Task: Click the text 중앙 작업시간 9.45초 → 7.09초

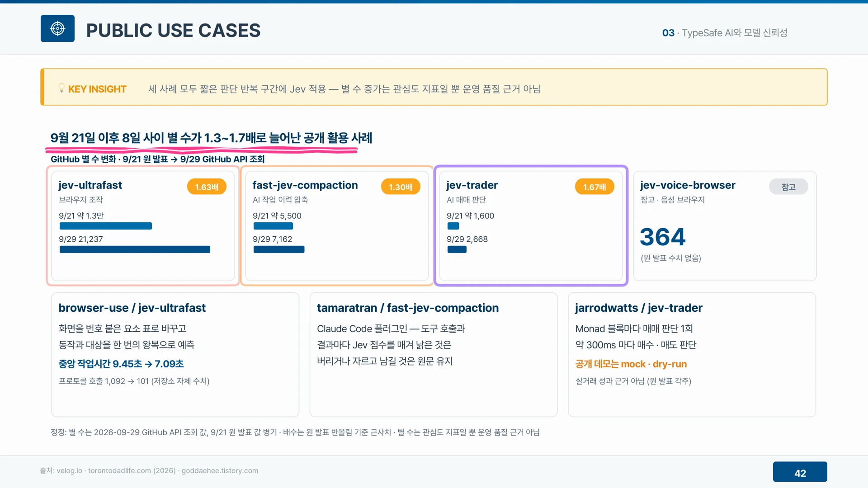Action: tap(121, 364)
